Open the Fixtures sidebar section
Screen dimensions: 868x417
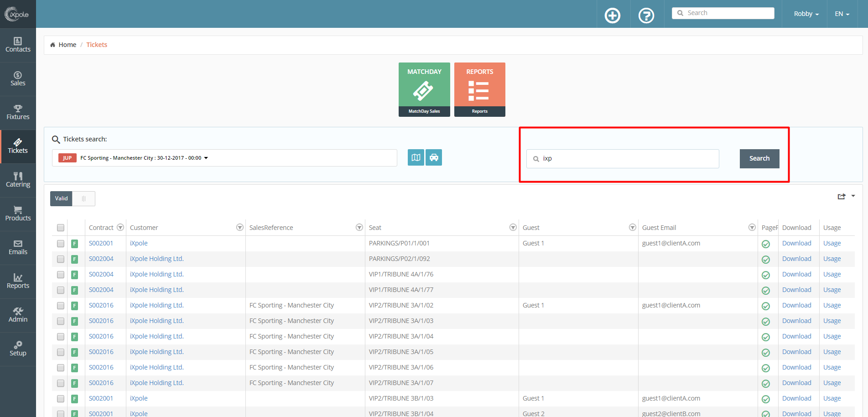pos(18,113)
